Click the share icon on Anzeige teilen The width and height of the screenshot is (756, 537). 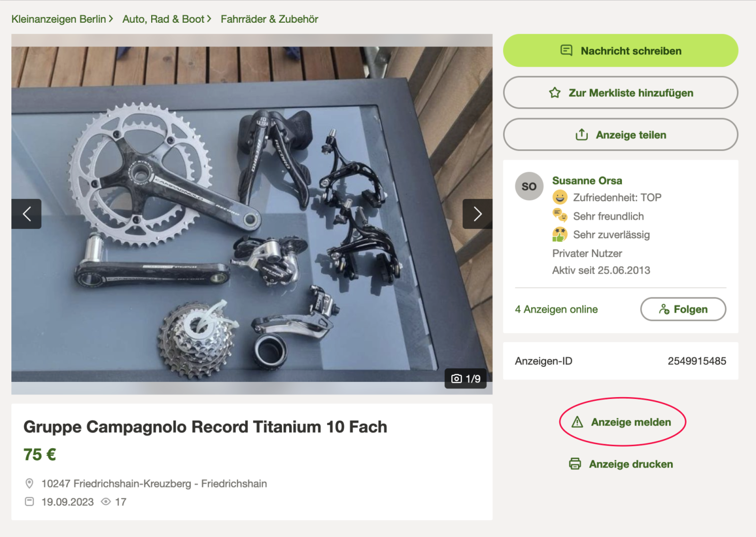[x=582, y=135]
